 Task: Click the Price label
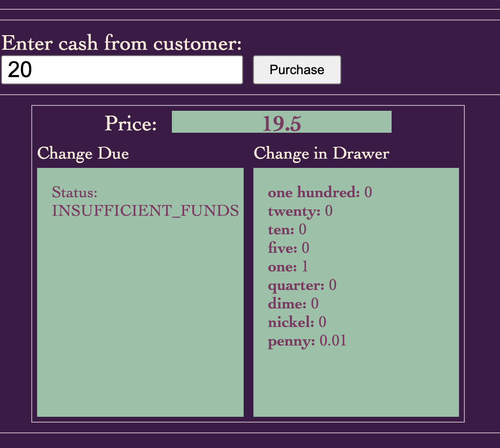[131, 123]
